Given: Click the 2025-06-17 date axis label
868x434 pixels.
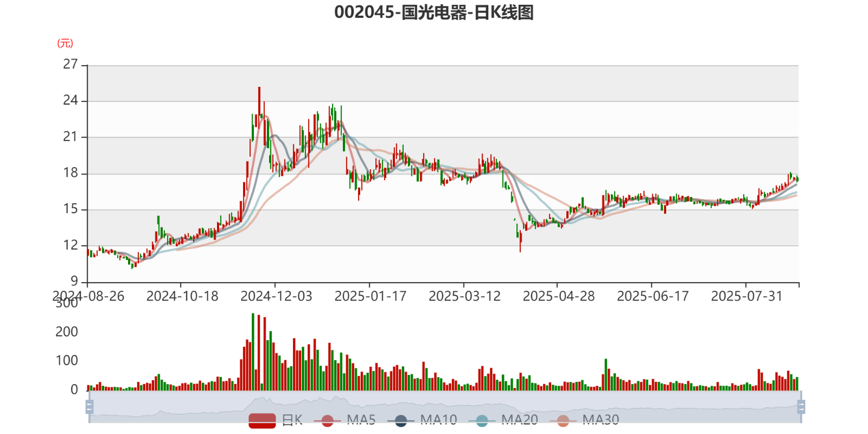Looking at the screenshot, I should point(653,296).
